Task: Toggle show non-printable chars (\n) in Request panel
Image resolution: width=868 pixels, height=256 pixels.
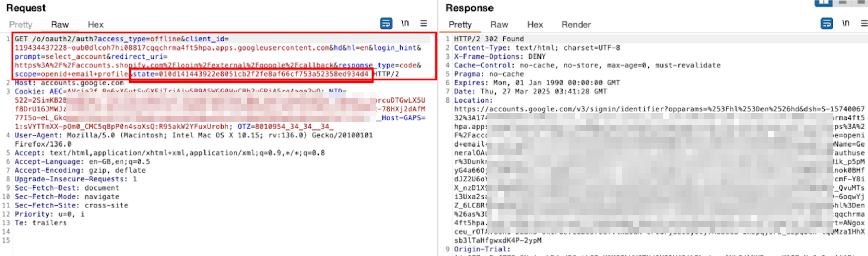Action: tap(405, 24)
